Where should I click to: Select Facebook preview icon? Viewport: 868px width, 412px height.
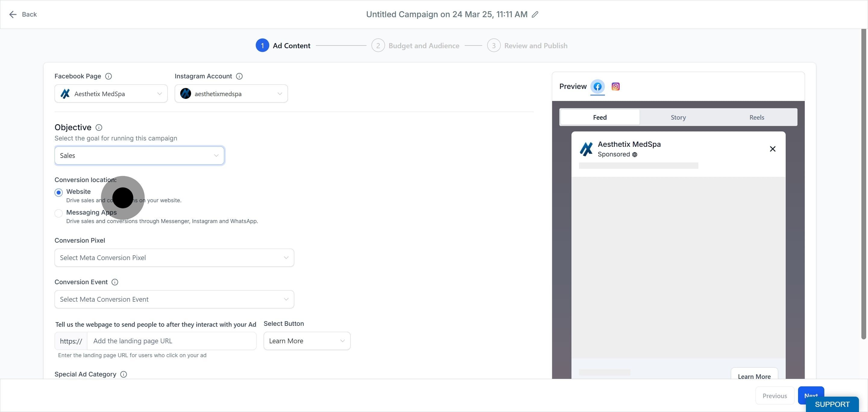click(x=597, y=86)
